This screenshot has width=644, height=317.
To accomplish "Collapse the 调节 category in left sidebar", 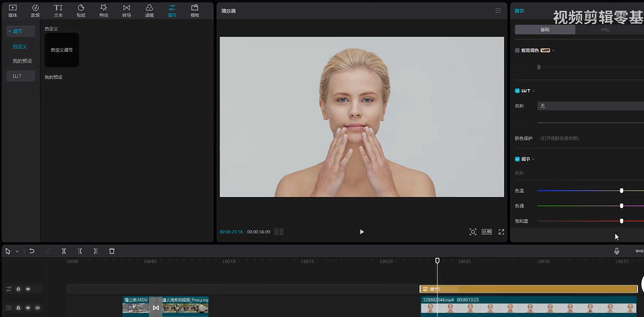I will coord(10,31).
